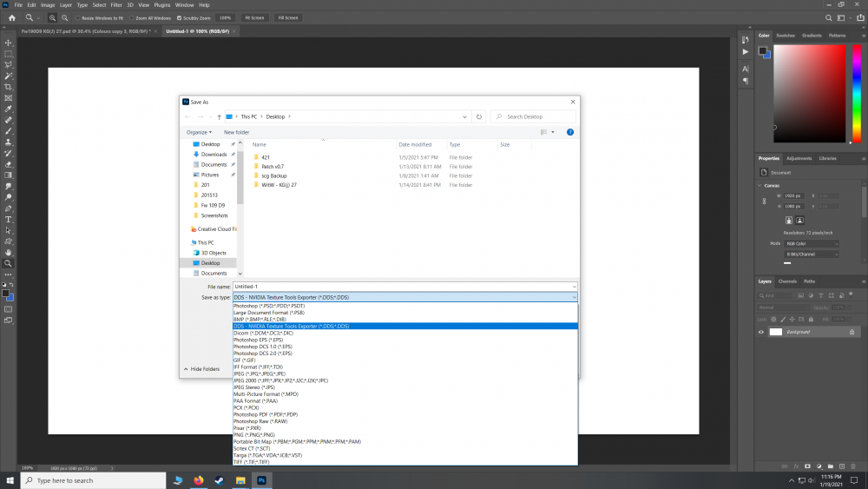Image resolution: width=868 pixels, height=489 pixels.
Task: Click the zoom out magnifier icon
Action: [66, 17]
